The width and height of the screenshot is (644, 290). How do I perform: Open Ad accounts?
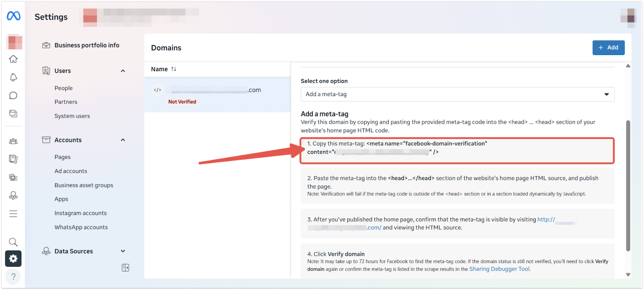coord(71,171)
